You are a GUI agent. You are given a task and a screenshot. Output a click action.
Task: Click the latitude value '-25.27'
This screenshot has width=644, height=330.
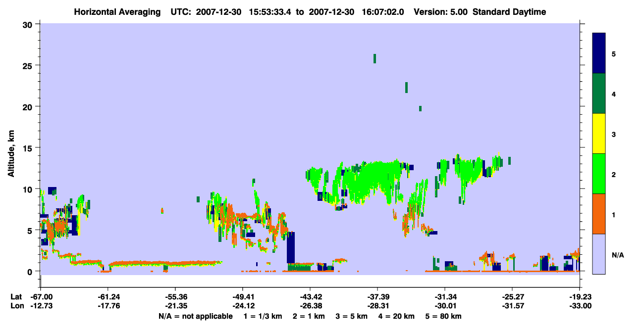click(512, 296)
